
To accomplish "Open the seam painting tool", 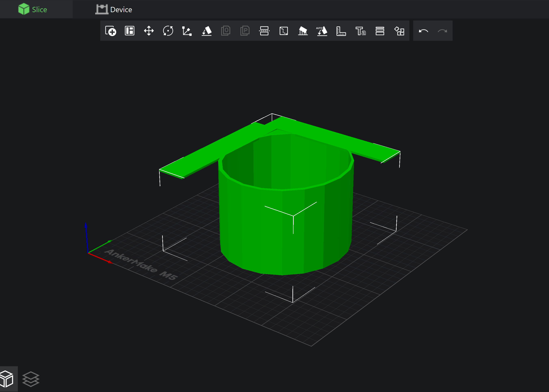I will [284, 31].
